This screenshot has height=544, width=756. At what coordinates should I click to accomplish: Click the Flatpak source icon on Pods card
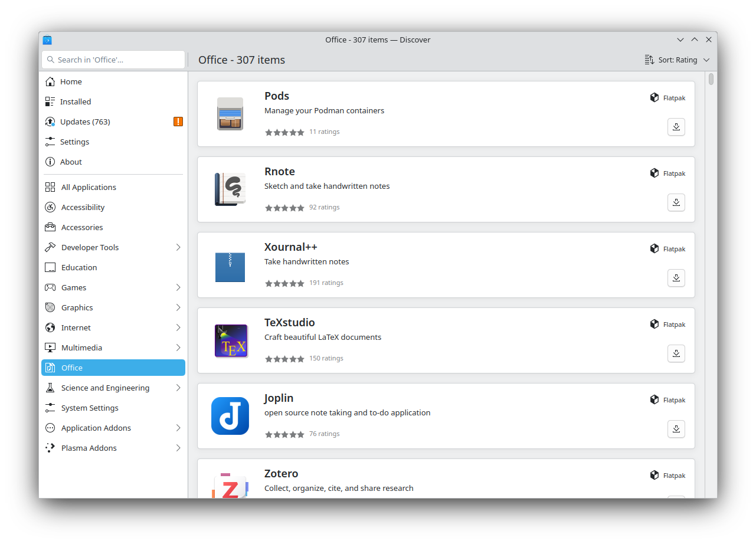pos(654,97)
